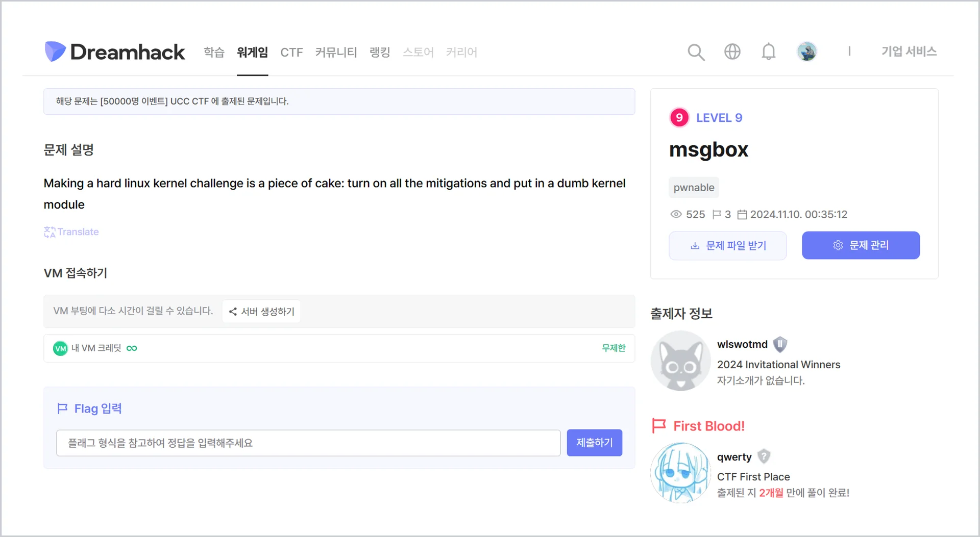The height and width of the screenshot is (537, 980).
Task: Click the globe language icon
Action: pyautogui.click(x=732, y=52)
